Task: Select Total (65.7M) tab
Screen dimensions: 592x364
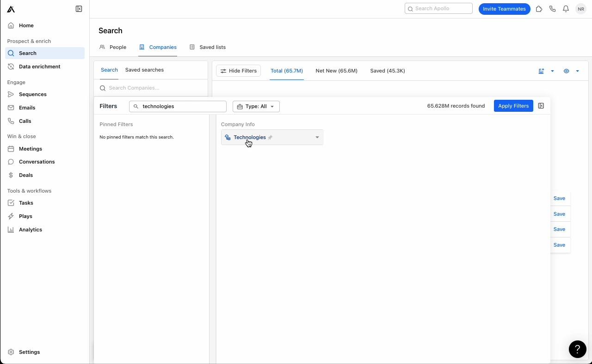Action: [x=287, y=71]
